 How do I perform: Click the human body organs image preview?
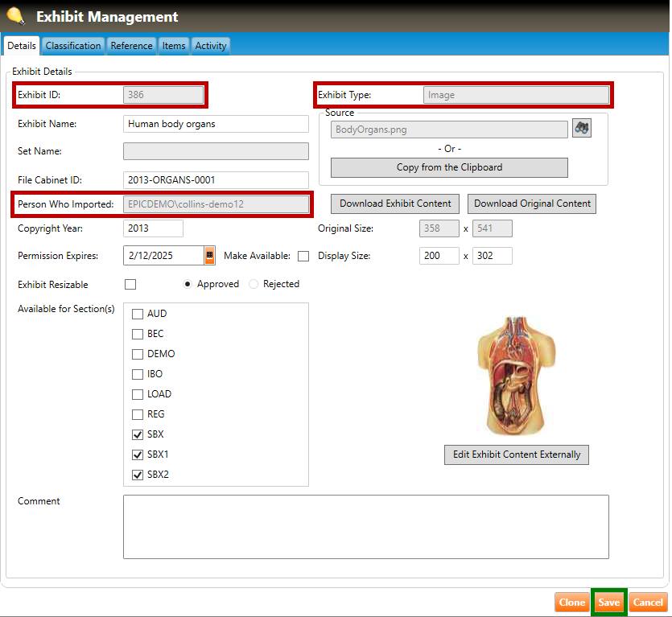(517, 376)
